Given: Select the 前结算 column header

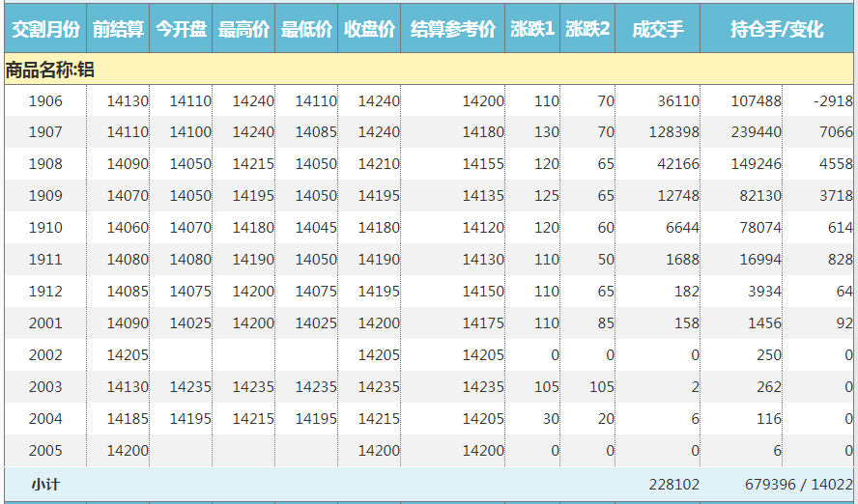Looking at the screenshot, I should [118, 30].
